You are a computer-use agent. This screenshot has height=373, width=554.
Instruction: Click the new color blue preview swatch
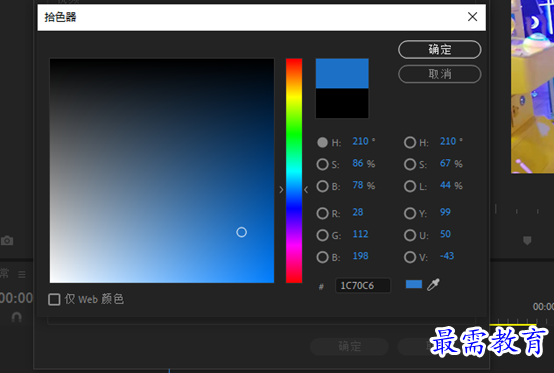[x=342, y=73]
